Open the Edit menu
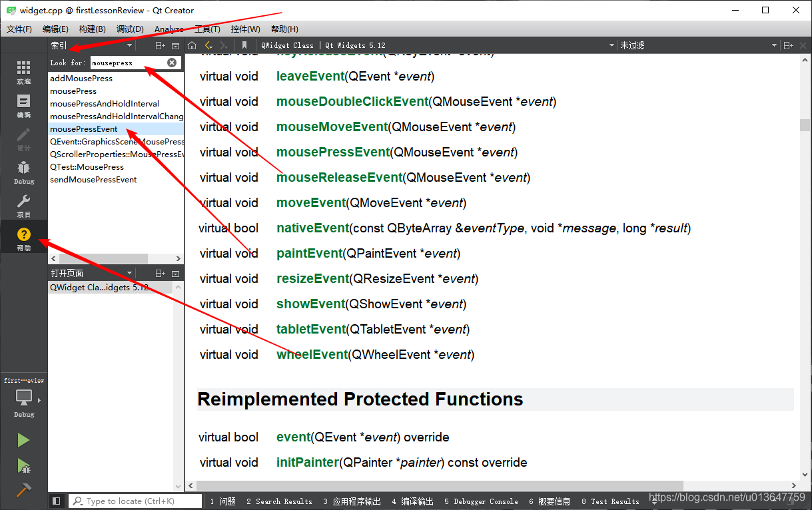Image resolution: width=812 pixels, height=510 pixels. 55,29
